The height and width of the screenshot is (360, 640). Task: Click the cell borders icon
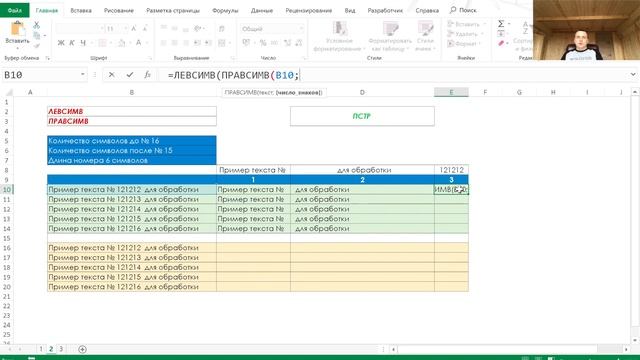tap(102, 43)
